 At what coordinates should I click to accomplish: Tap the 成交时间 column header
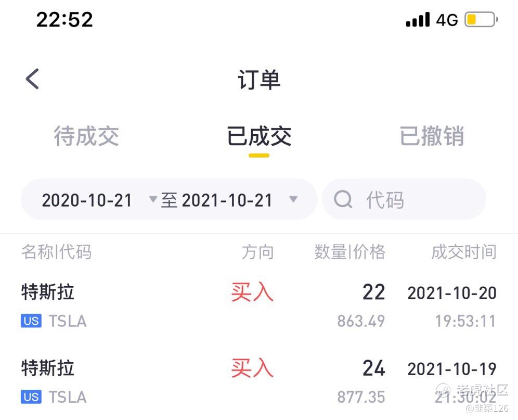[464, 252]
